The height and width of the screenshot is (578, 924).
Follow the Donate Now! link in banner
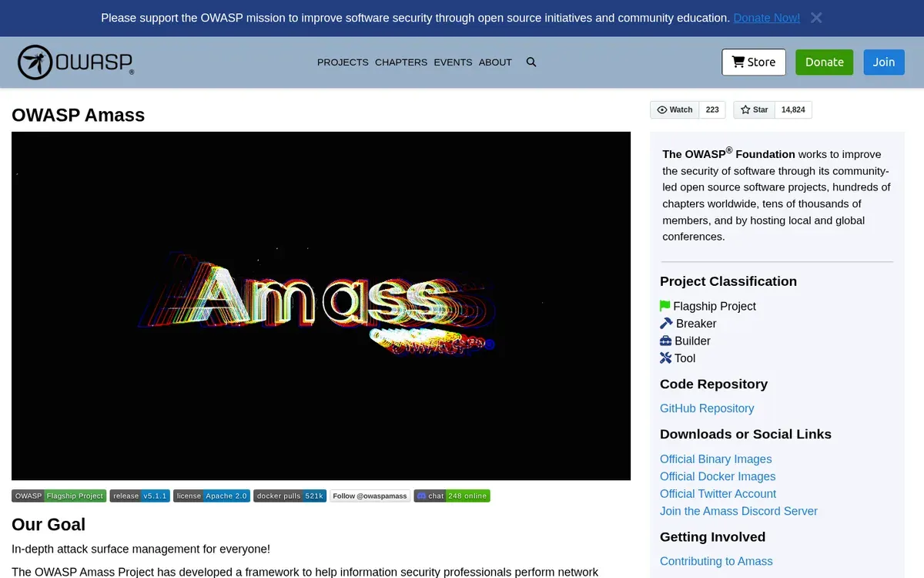click(x=766, y=18)
